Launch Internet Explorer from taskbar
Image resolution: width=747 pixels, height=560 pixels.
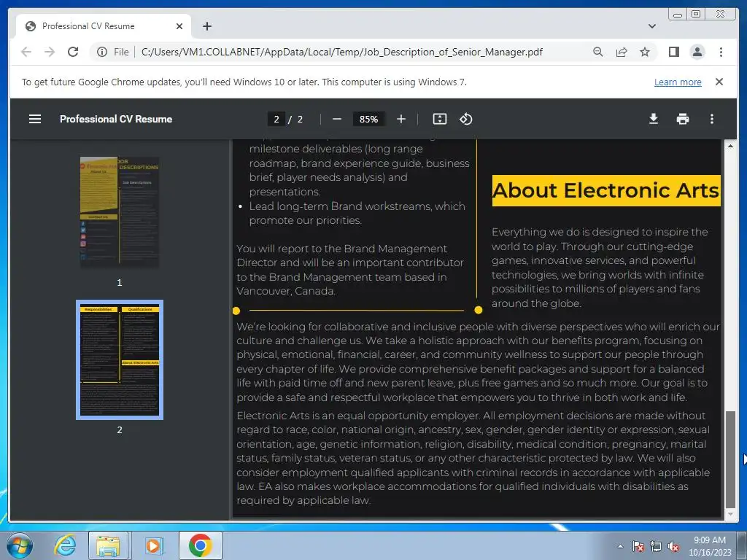coord(64,545)
